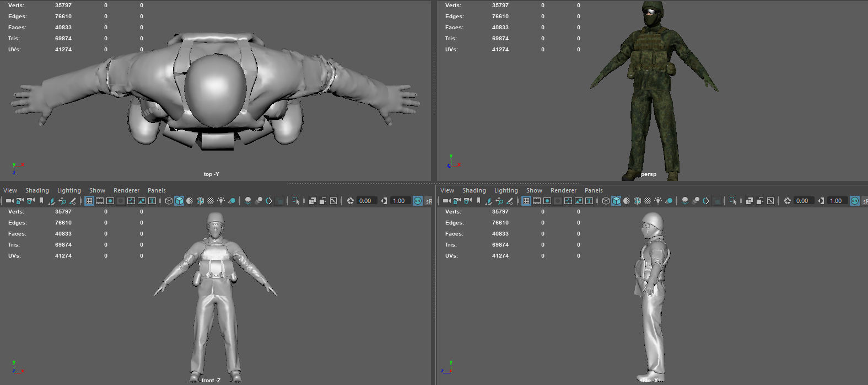The image size is (868, 385).
Task: Toggle X-ray icon in front panel toolbar
Action: click(312, 201)
